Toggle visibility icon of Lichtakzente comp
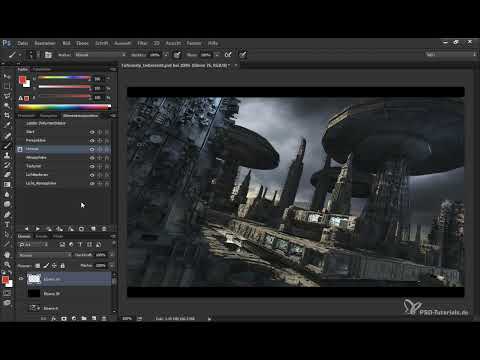 (x=92, y=175)
